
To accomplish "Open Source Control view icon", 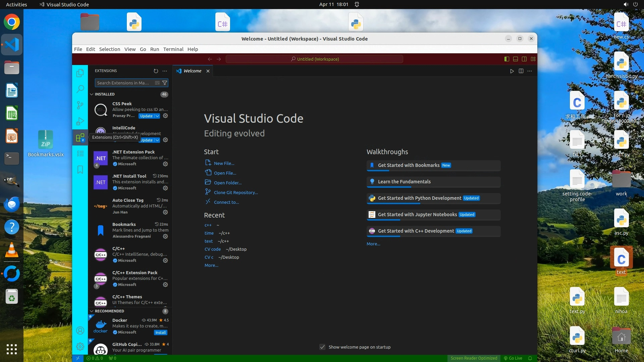I will pyautogui.click(x=80, y=105).
